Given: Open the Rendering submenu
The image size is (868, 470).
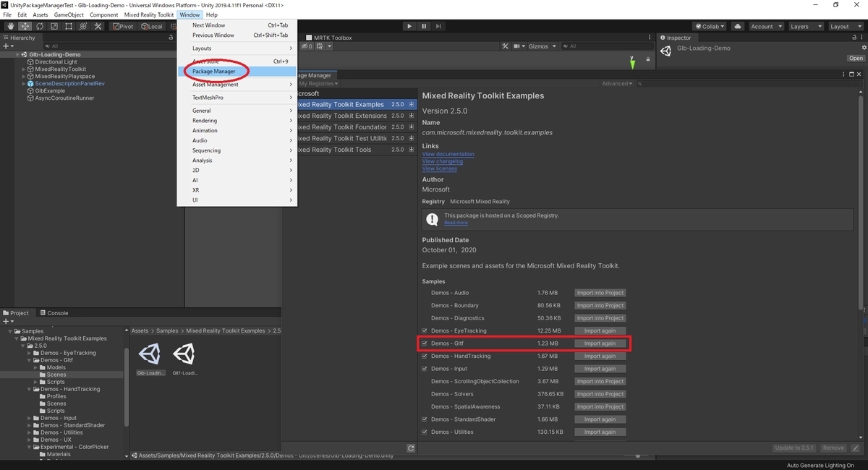Looking at the screenshot, I should [237, 121].
